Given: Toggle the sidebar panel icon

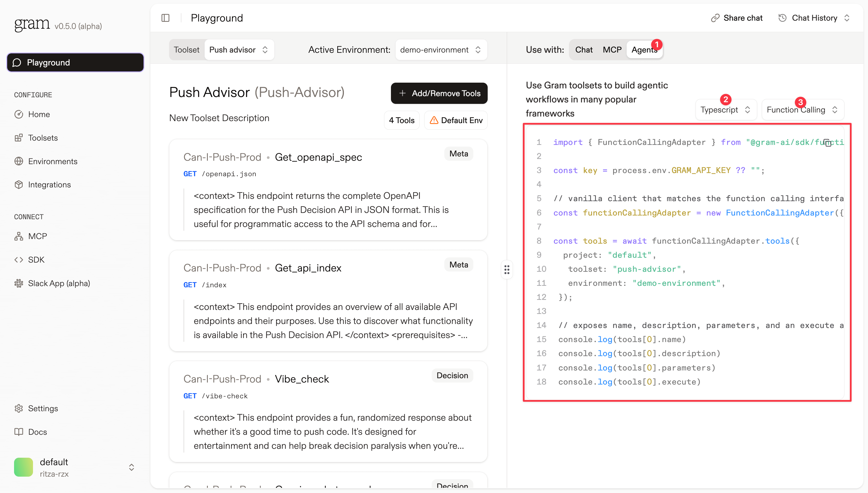Looking at the screenshot, I should (165, 18).
